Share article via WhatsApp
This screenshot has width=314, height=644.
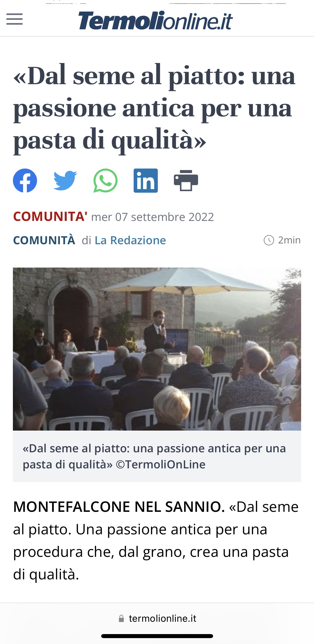pos(105,180)
